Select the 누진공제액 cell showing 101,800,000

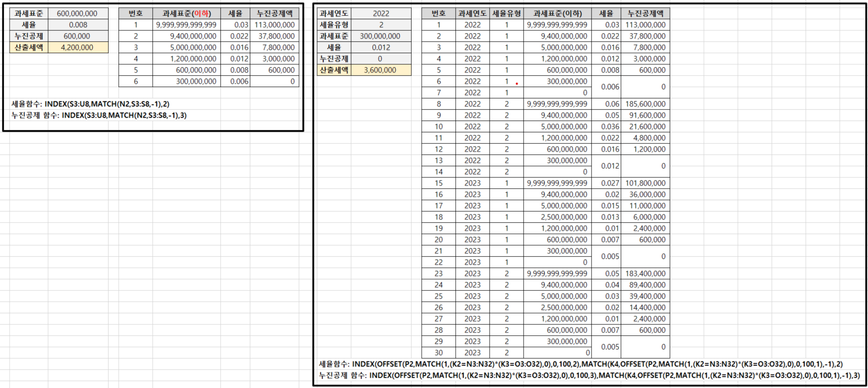[x=645, y=183]
